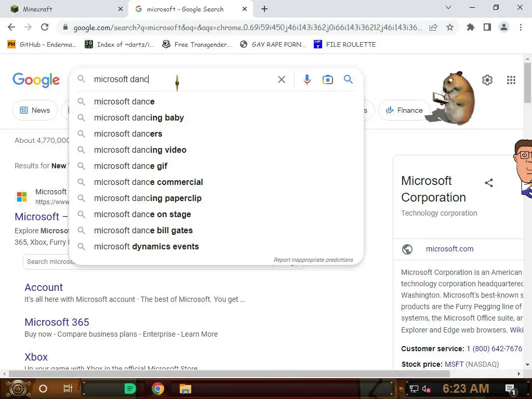Viewport: 532px width, 399px height.
Task: Open a new browser tab
Action: [264, 9]
